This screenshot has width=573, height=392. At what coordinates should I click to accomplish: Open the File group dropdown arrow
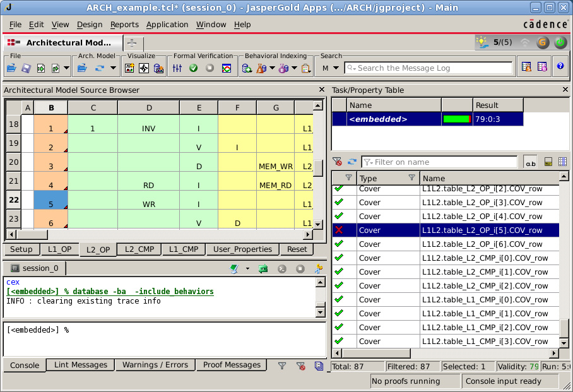click(x=66, y=68)
